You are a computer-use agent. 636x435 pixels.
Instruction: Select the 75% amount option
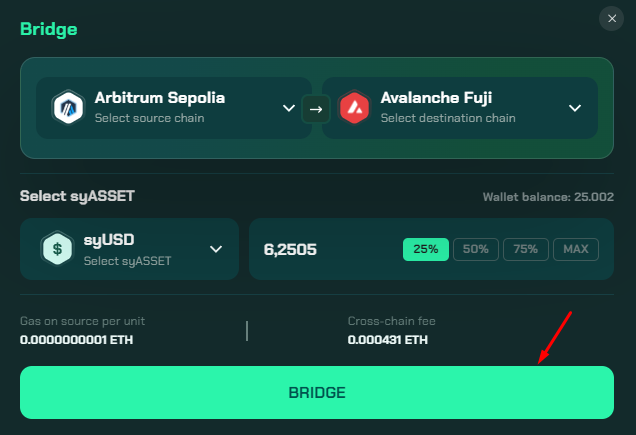[x=526, y=249]
